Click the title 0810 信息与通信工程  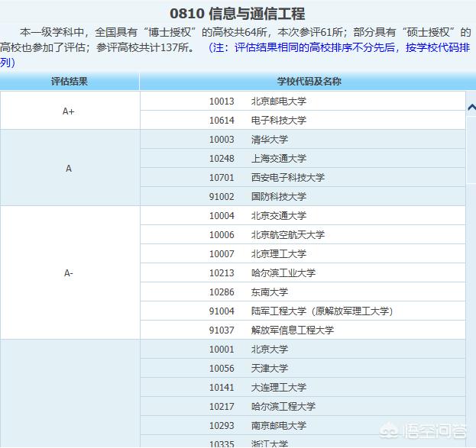[x=238, y=14]
